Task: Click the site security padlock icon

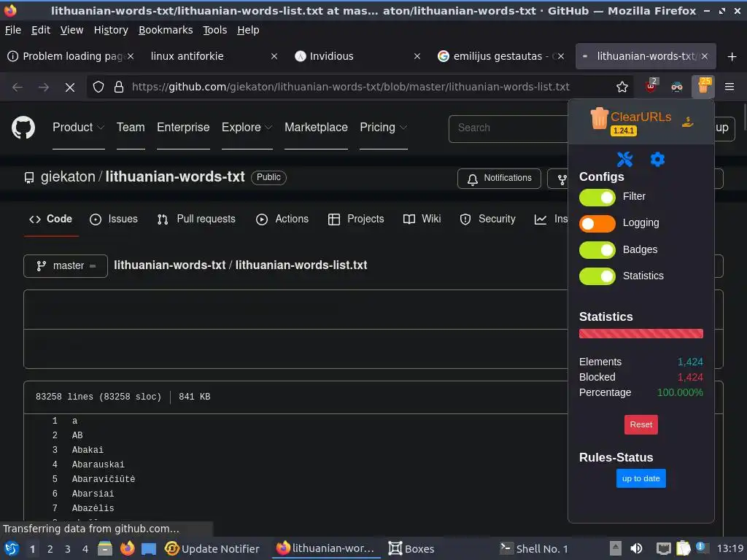Action: [119, 87]
